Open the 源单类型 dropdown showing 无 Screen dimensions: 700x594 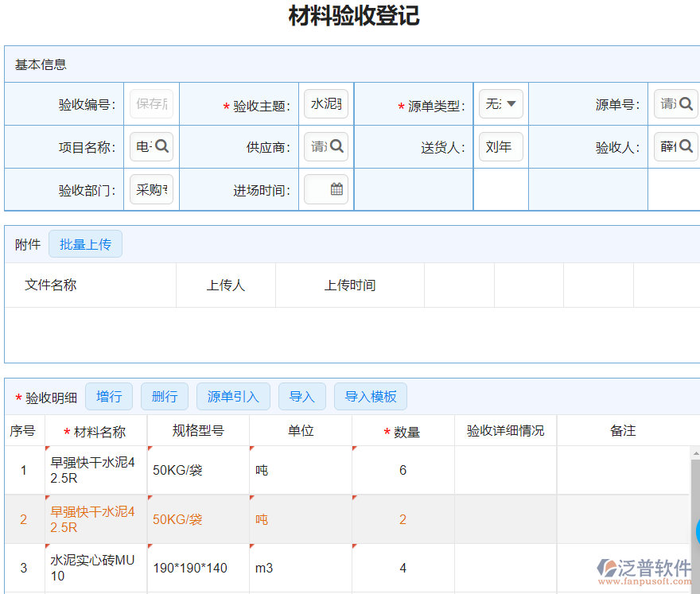point(501,103)
